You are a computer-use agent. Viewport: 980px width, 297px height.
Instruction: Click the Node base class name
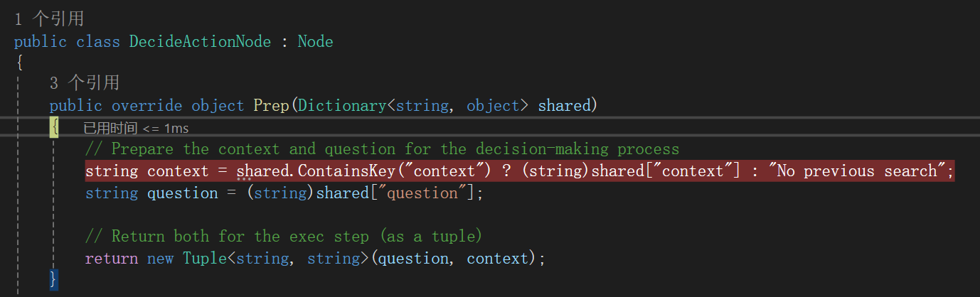pyautogui.click(x=315, y=41)
